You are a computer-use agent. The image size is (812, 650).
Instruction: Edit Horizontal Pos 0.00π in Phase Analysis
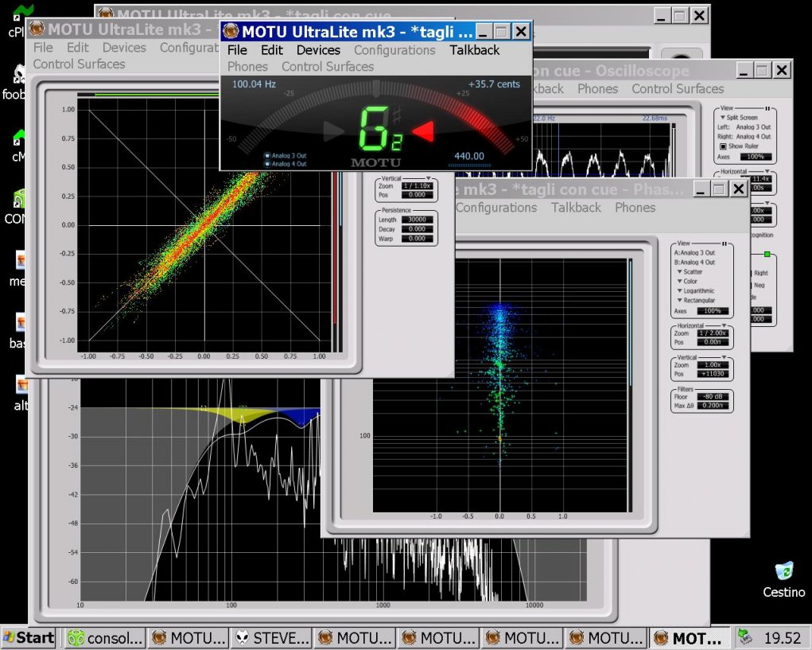(713, 342)
